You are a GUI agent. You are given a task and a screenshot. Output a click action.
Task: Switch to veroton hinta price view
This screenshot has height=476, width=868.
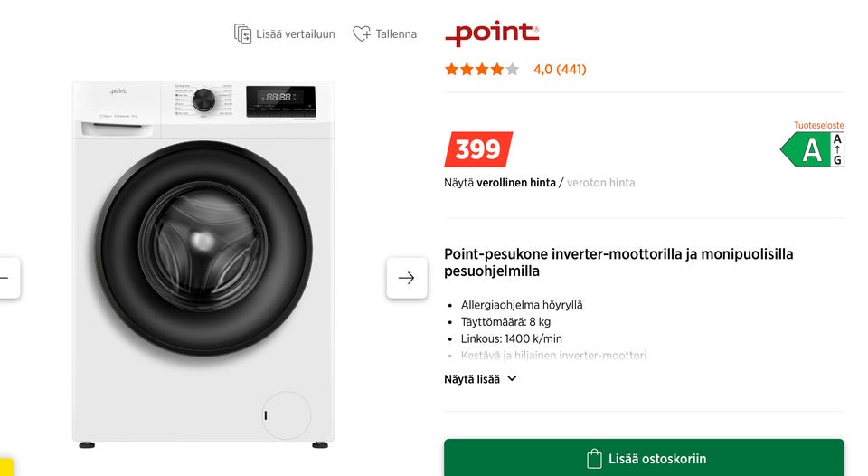(600, 183)
